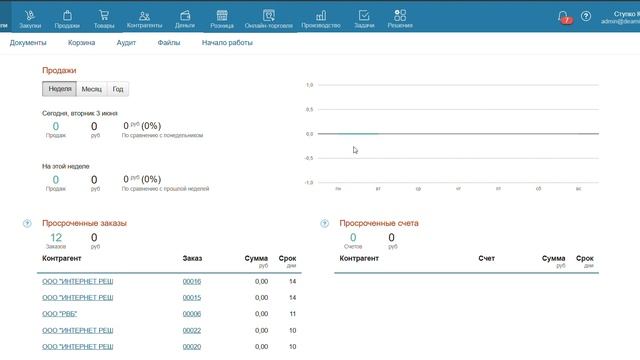The height and width of the screenshot is (360, 640).
Task: Switch to the Файлы tab
Action: coord(169,42)
